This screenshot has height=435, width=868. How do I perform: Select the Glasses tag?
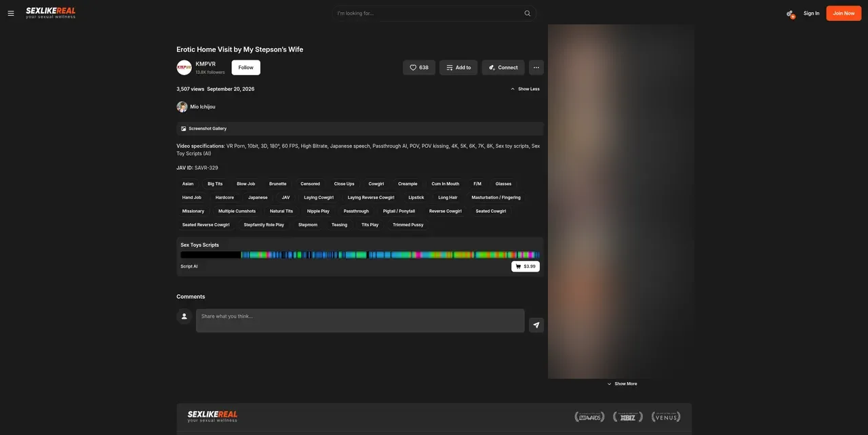point(503,184)
